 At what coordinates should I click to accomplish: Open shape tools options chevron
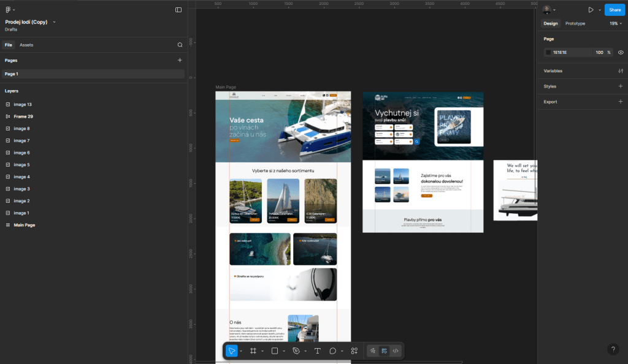pos(283,351)
